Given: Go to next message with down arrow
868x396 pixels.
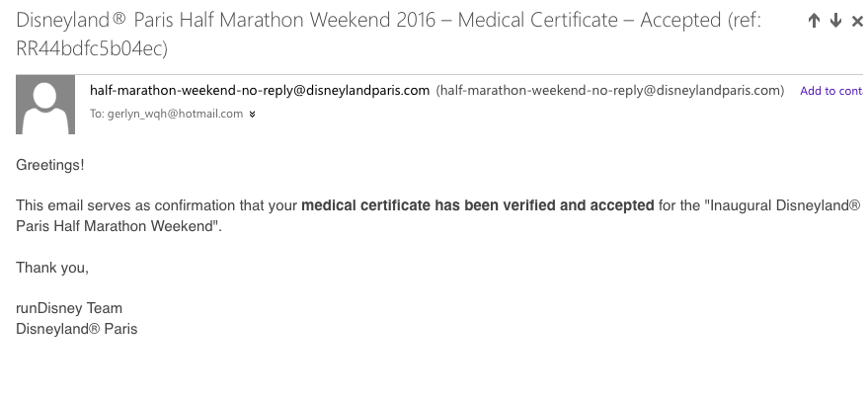Looking at the screenshot, I should (x=835, y=21).
